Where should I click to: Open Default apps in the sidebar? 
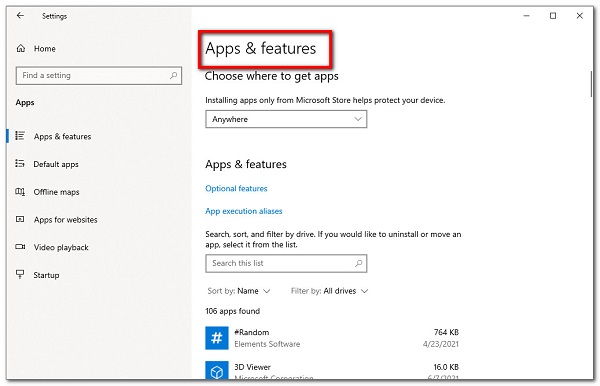point(56,164)
